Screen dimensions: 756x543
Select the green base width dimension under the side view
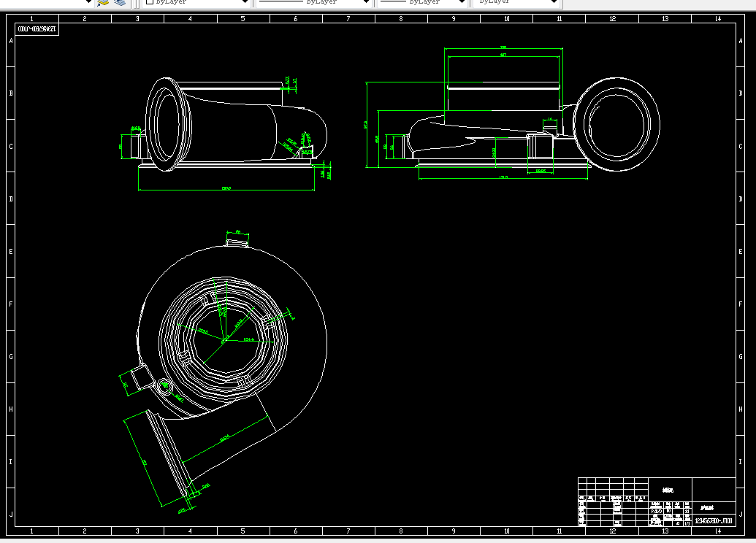[226, 188]
